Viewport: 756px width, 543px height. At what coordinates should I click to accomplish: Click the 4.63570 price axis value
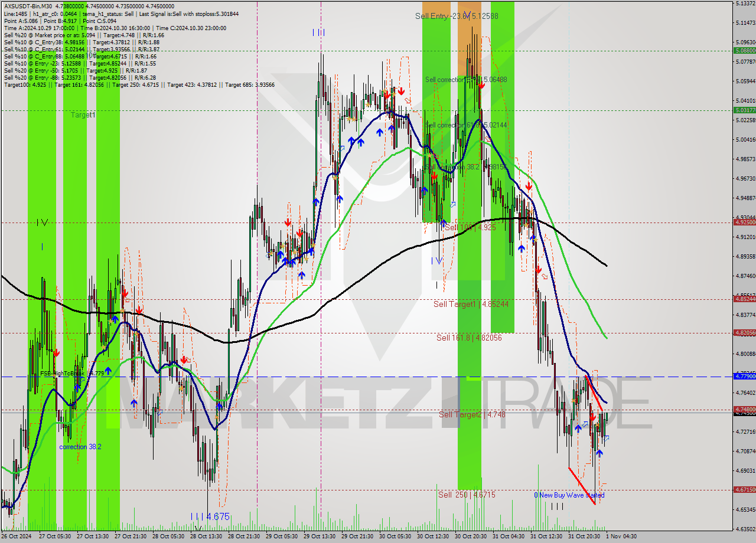click(745, 529)
